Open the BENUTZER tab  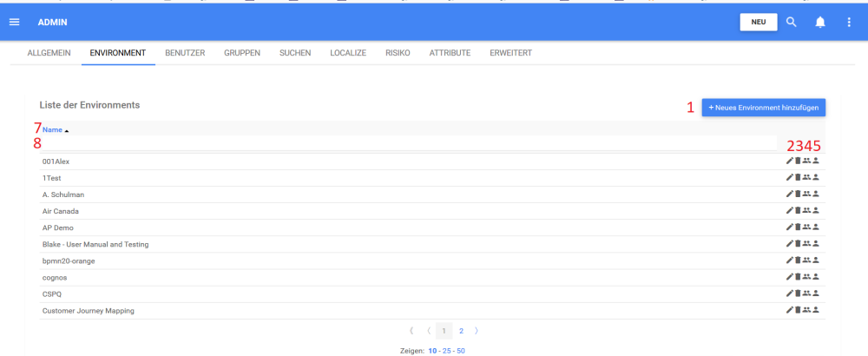coord(185,53)
